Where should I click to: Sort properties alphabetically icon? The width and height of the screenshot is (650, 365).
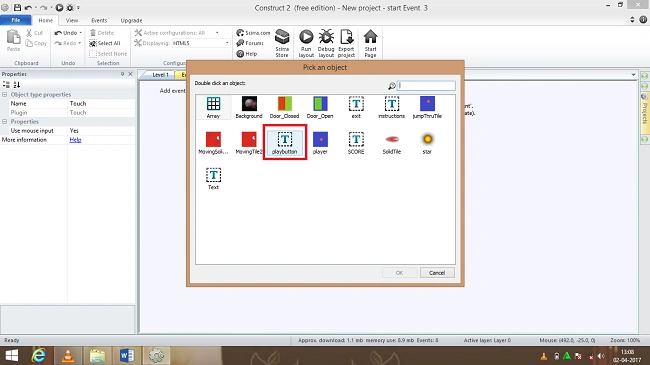coord(17,85)
